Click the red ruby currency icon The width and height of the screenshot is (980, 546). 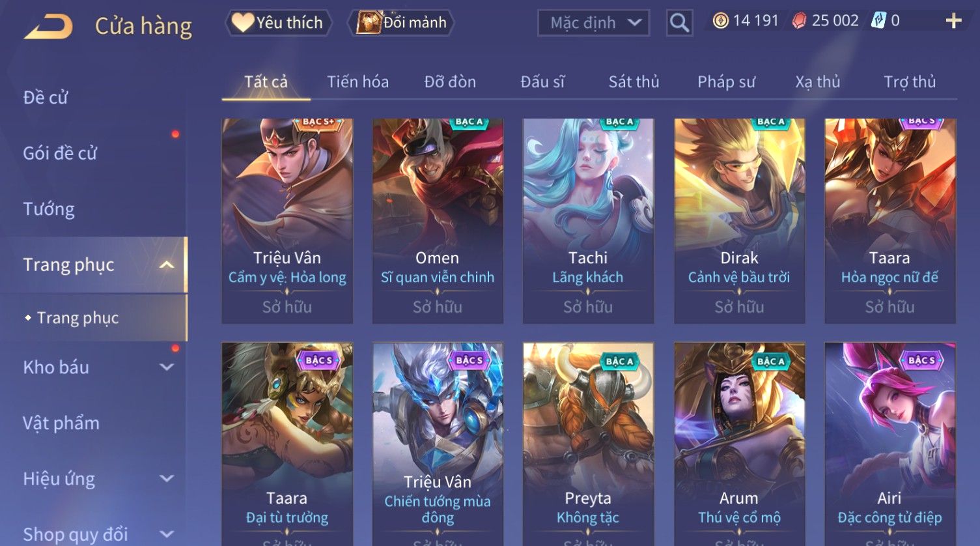pyautogui.click(x=799, y=21)
